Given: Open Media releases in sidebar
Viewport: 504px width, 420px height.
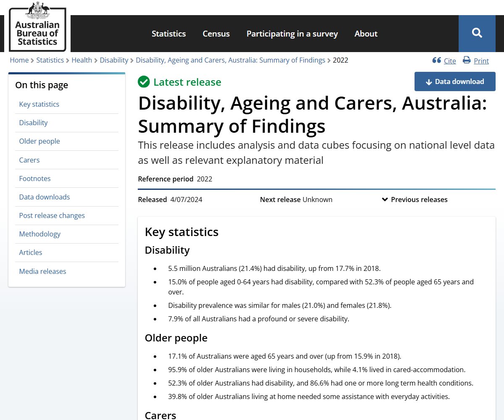Looking at the screenshot, I should click(x=42, y=271).
